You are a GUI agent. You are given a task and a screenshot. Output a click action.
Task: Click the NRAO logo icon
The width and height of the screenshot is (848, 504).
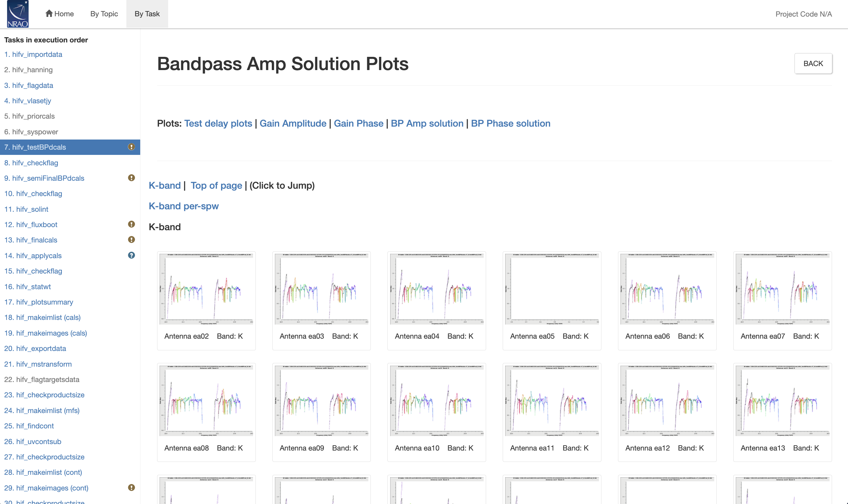tap(18, 14)
